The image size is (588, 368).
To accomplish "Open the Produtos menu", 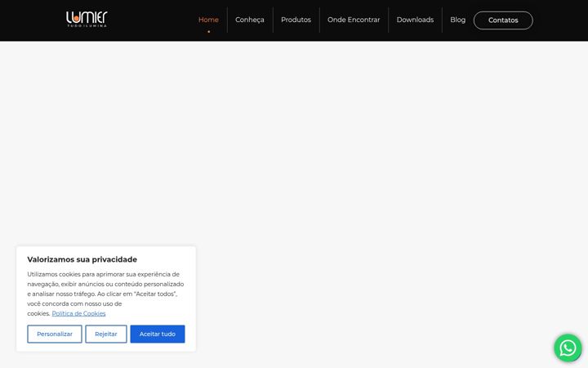I will point(296,20).
